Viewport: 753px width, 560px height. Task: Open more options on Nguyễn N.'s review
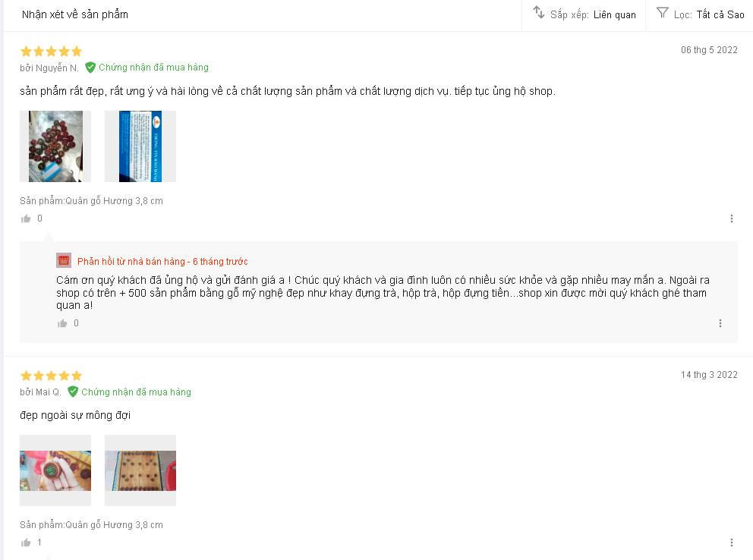coord(732,219)
